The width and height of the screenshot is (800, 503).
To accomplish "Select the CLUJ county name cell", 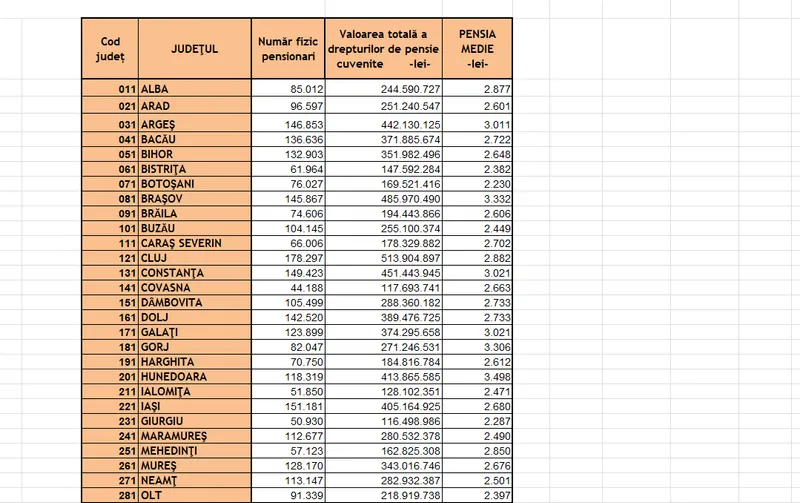I will point(194,258).
